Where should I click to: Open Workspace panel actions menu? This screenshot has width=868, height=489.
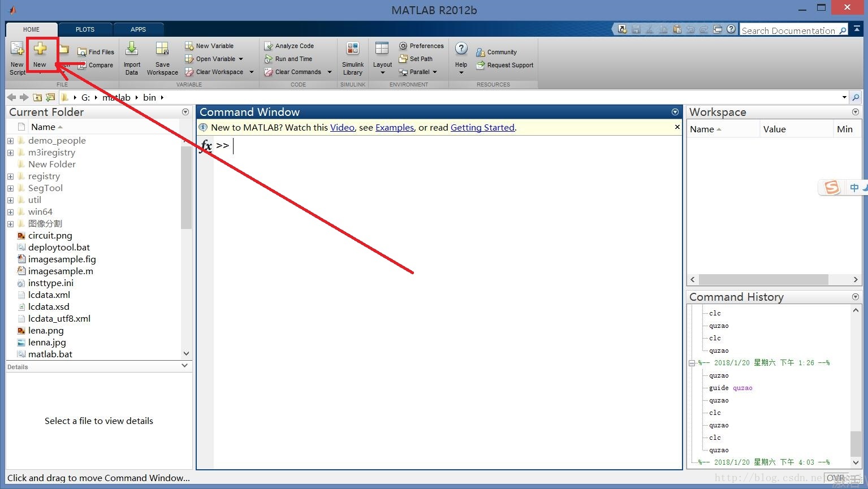856,112
